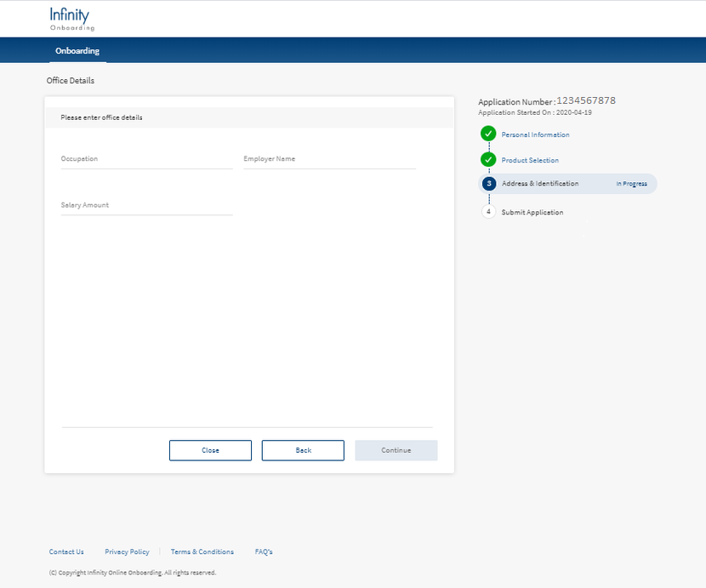Open the Onboarding tab

pyautogui.click(x=77, y=51)
